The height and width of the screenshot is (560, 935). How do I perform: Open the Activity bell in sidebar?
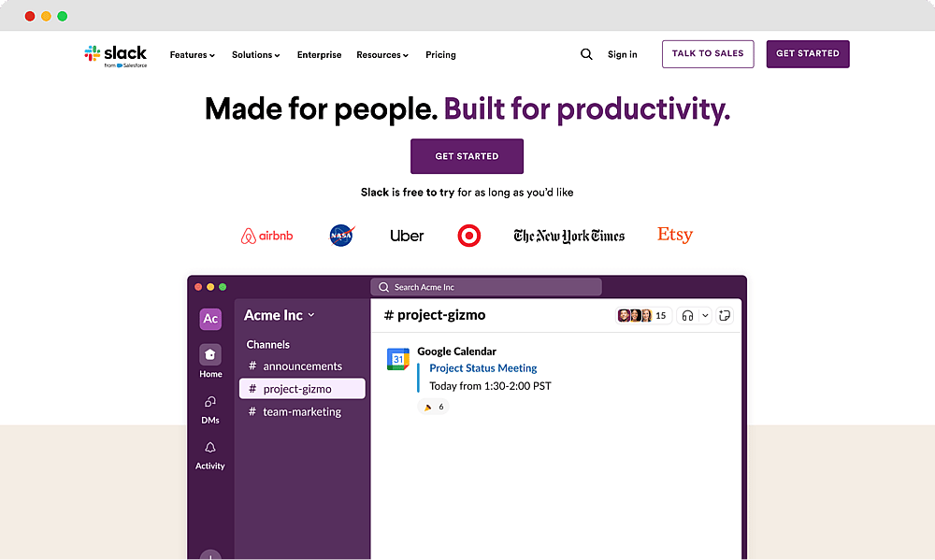[209, 455]
